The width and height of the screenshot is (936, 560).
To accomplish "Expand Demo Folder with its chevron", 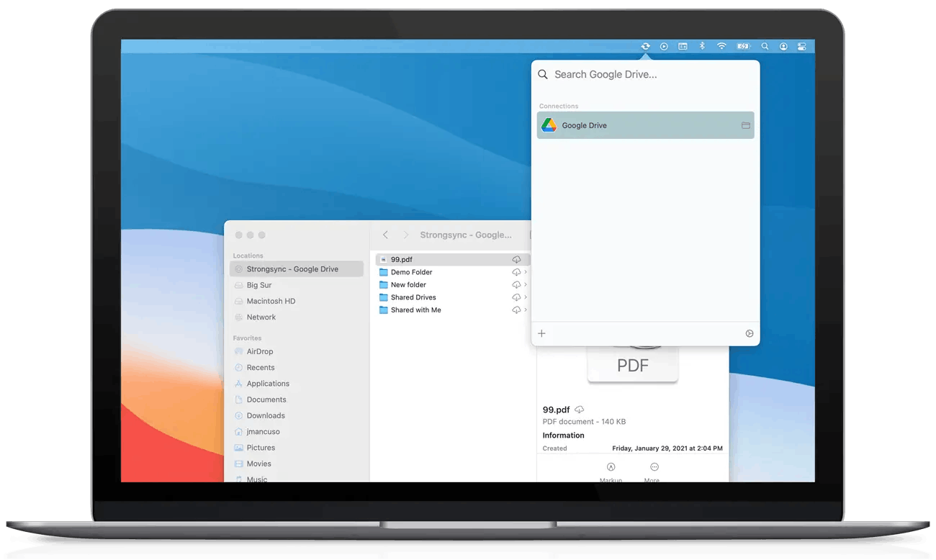I will point(526,272).
